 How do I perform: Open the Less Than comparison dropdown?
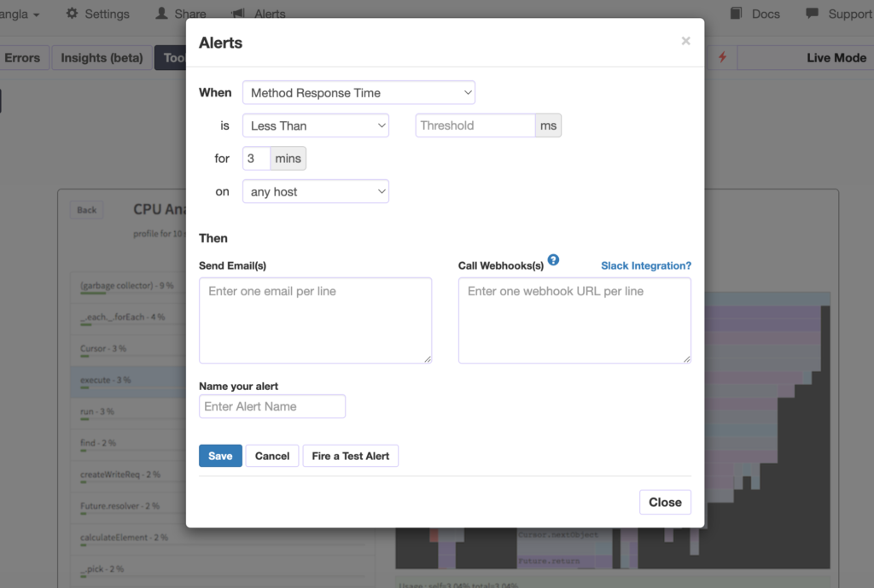click(x=316, y=125)
